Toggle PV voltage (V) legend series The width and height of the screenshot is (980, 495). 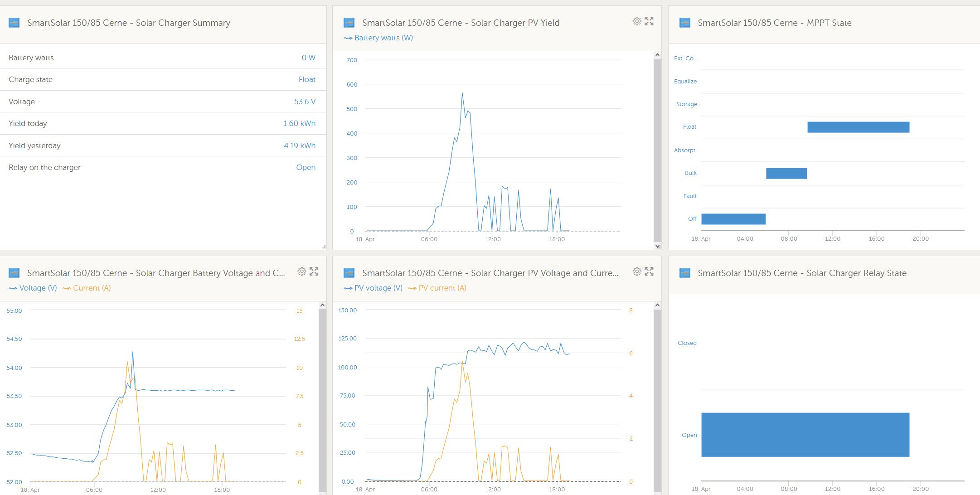pyautogui.click(x=378, y=288)
